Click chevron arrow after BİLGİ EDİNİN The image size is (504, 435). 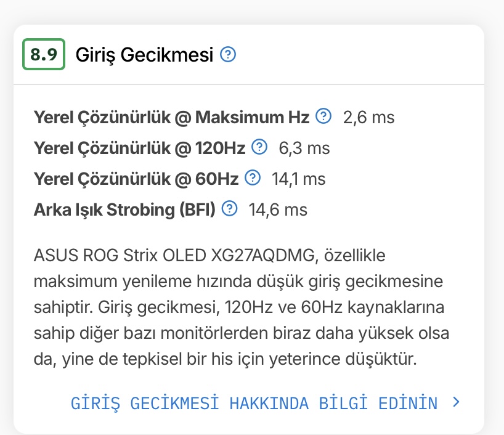coord(456,402)
